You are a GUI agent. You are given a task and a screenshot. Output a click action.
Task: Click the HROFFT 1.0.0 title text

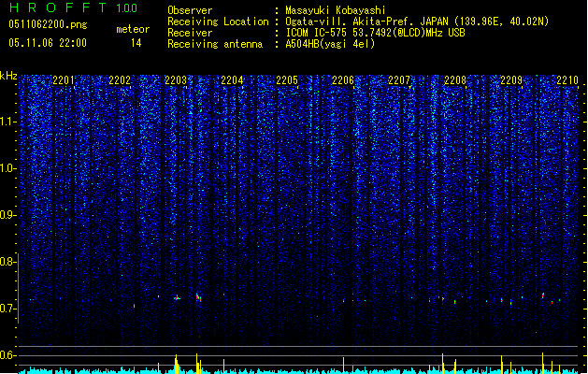(73, 7)
